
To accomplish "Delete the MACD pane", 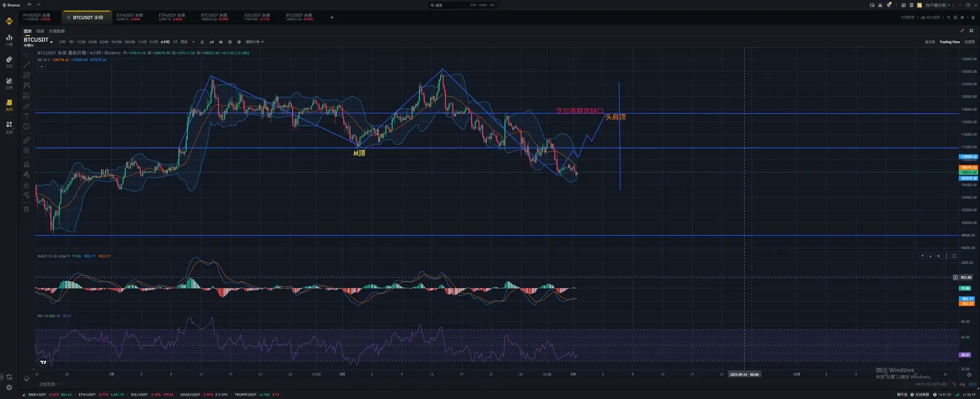I will (938, 256).
